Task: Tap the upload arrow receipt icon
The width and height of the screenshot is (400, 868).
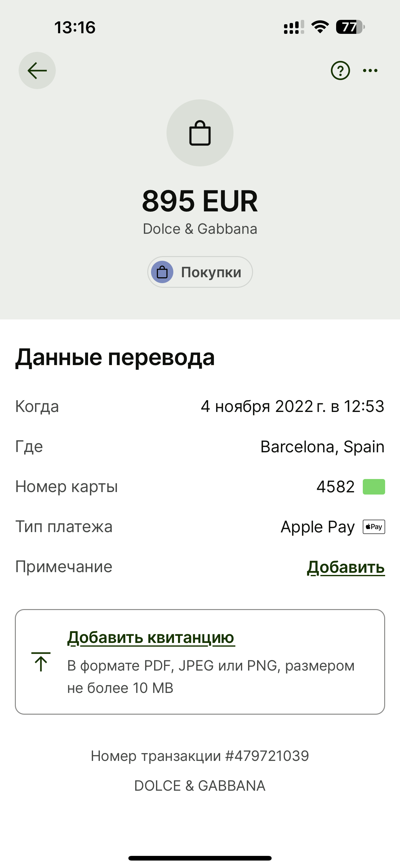Action: point(41,662)
